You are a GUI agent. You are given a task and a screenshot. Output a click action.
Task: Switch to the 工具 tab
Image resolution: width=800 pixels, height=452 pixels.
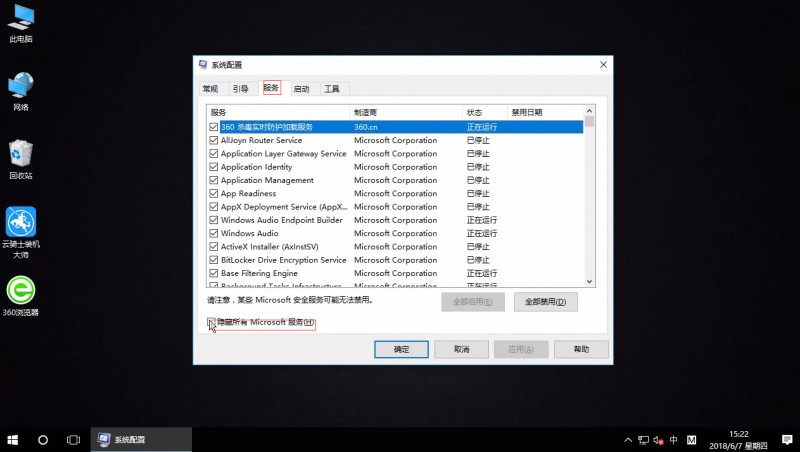[x=332, y=89]
